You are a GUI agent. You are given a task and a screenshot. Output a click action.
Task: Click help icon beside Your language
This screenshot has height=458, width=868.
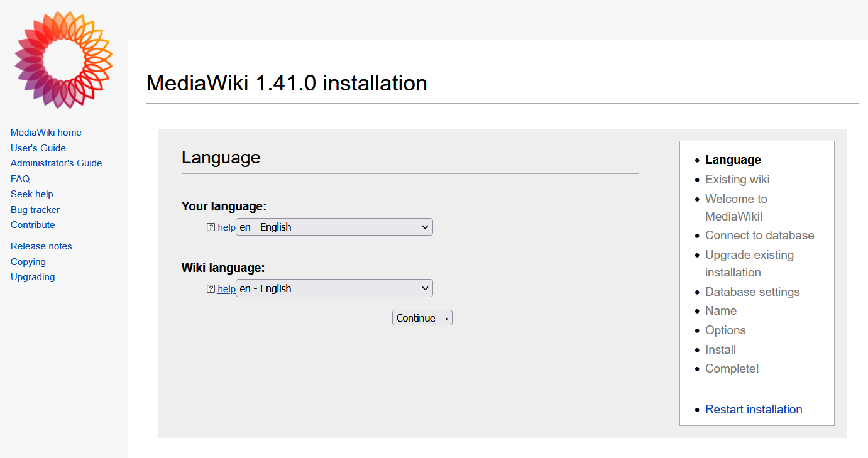(211, 227)
